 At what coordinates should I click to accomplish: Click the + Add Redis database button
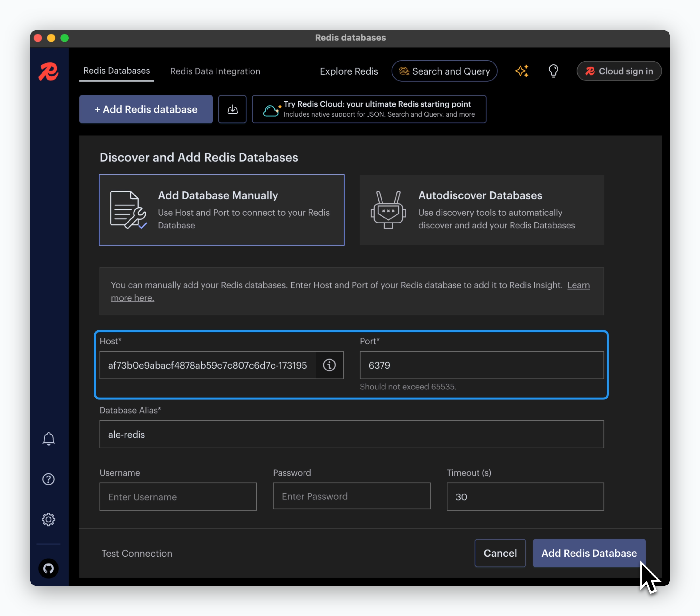pyautogui.click(x=146, y=109)
